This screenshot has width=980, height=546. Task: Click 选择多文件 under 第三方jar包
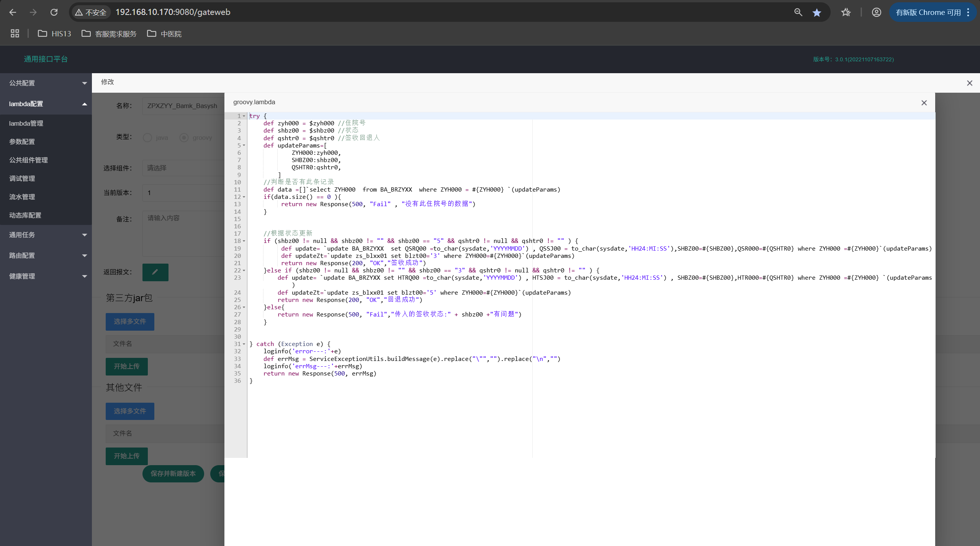tap(130, 321)
